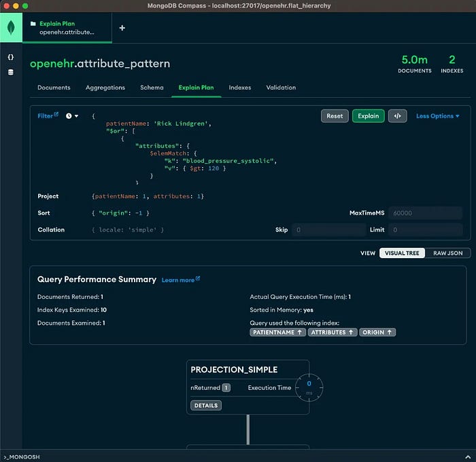Image resolution: width=476 pixels, height=462 pixels.
Task: Open My Queries braces sidebar icon
Action: 11,57
